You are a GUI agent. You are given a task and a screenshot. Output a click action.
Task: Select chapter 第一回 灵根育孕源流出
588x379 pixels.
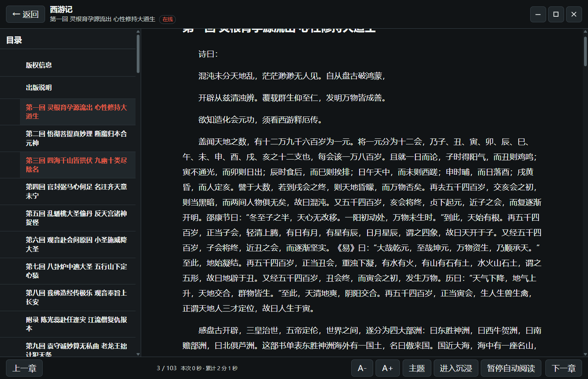(x=78, y=112)
